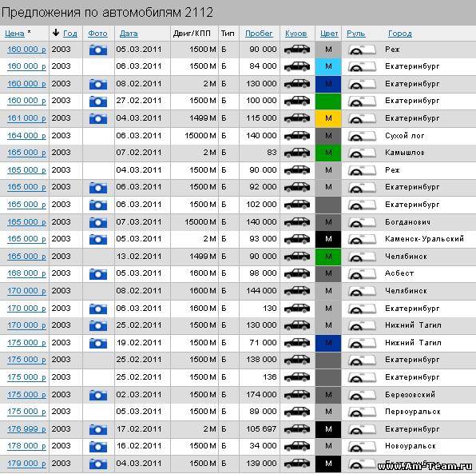Open camera icon for the Асбест listing

(98, 273)
